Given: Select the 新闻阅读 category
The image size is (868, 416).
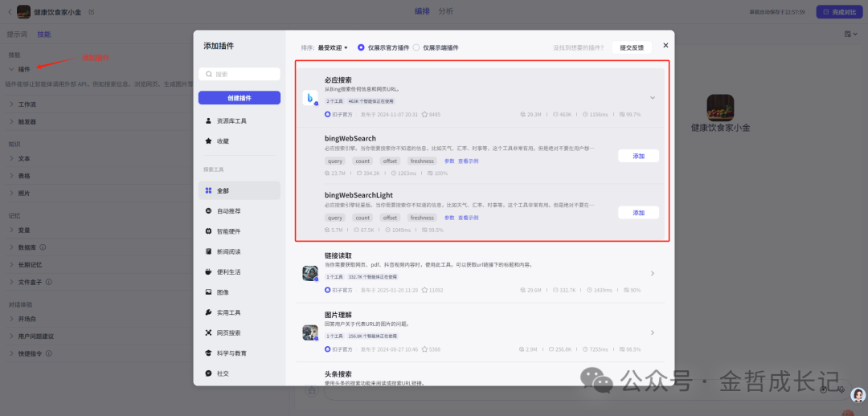Looking at the screenshot, I should click(240, 251).
